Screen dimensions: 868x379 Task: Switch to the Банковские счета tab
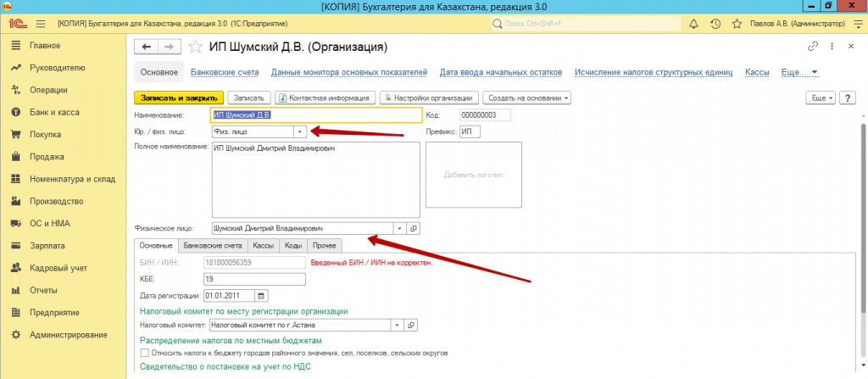click(x=213, y=245)
